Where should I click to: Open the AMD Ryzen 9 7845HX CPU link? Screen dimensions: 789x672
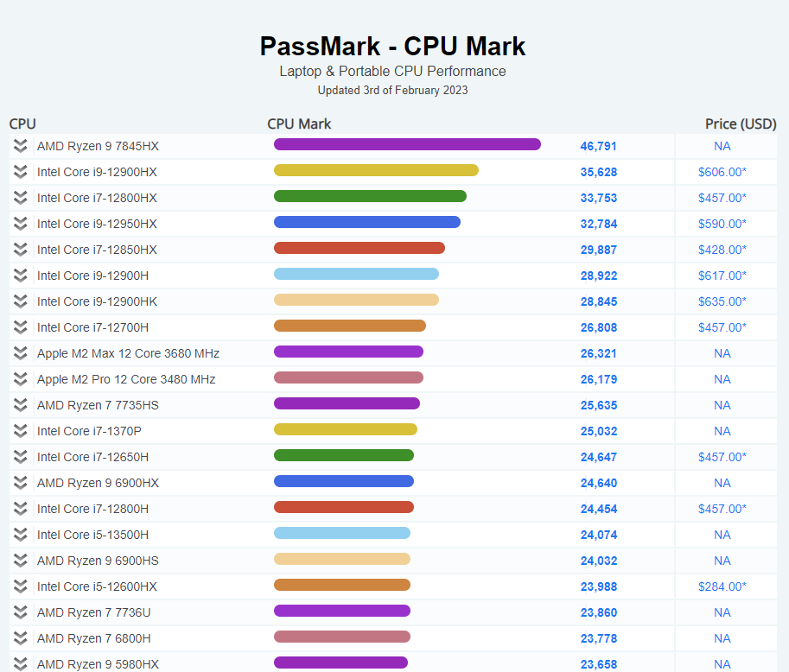pyautogui.click(x=98, y=146)
